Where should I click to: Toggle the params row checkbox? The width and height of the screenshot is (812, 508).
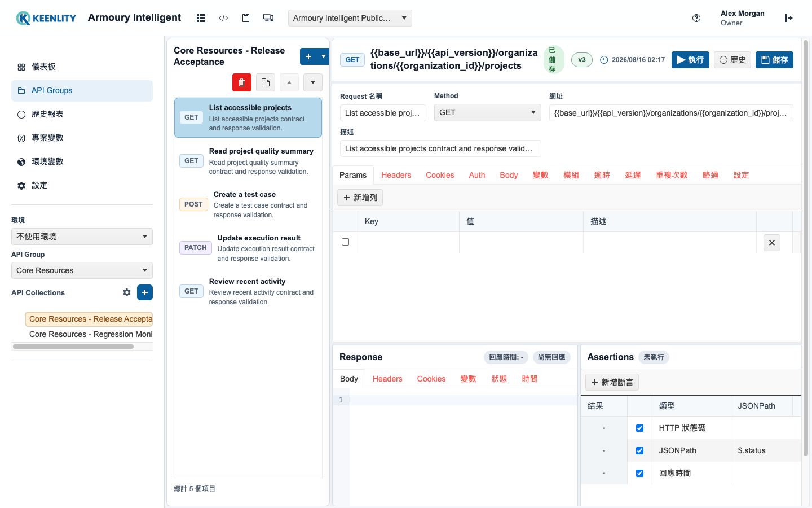[x=346, y=242]
